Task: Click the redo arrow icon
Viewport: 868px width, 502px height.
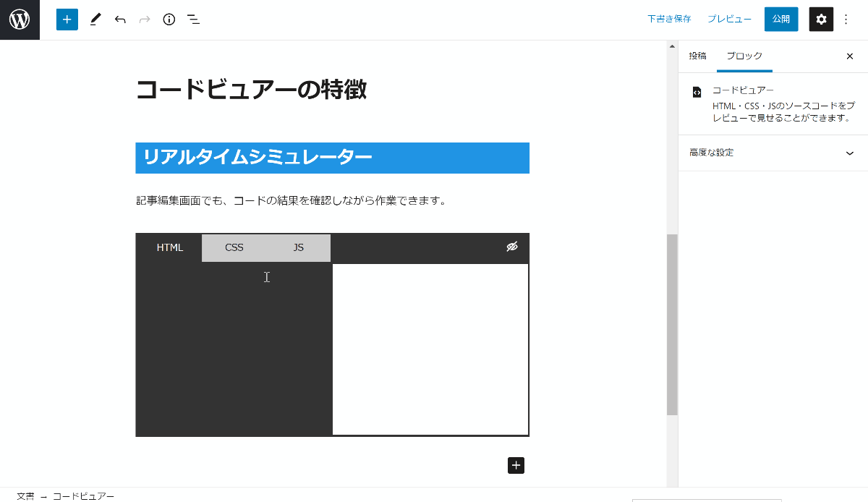Action: (x=145, y=20)
